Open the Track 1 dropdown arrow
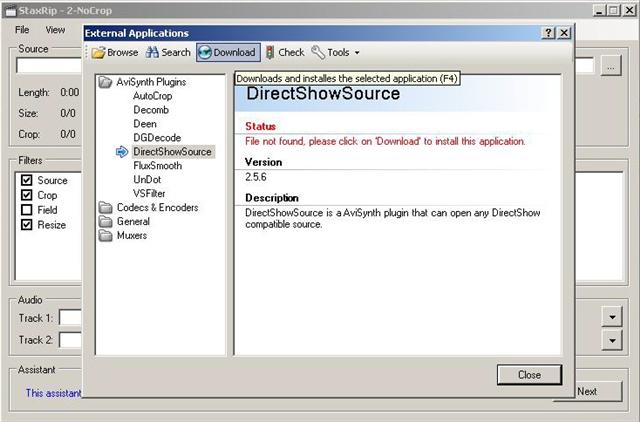 coord(612,317)
